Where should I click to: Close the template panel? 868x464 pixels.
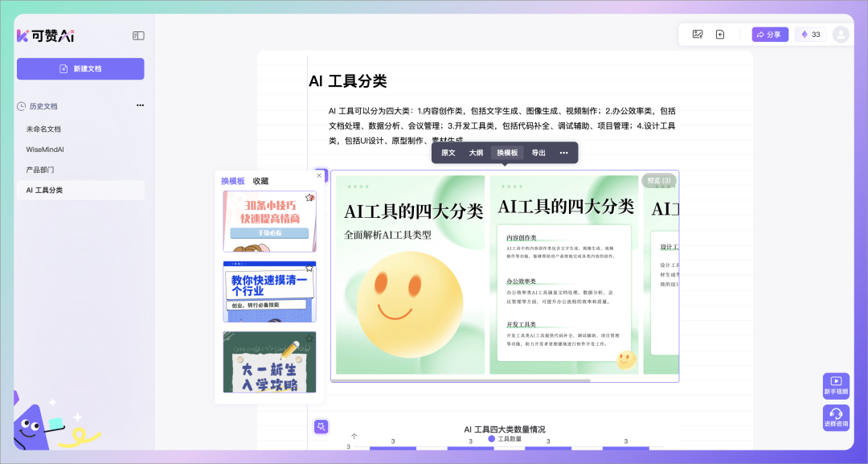319,175
